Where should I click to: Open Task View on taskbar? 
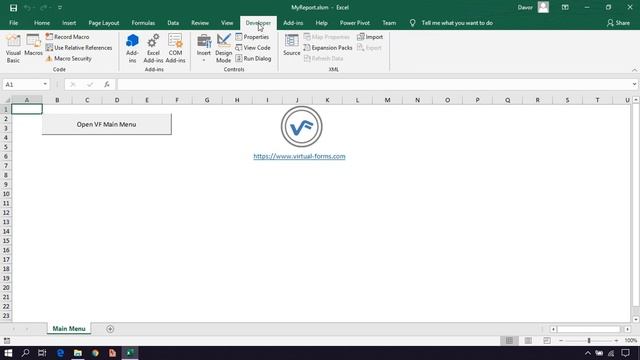42,353
